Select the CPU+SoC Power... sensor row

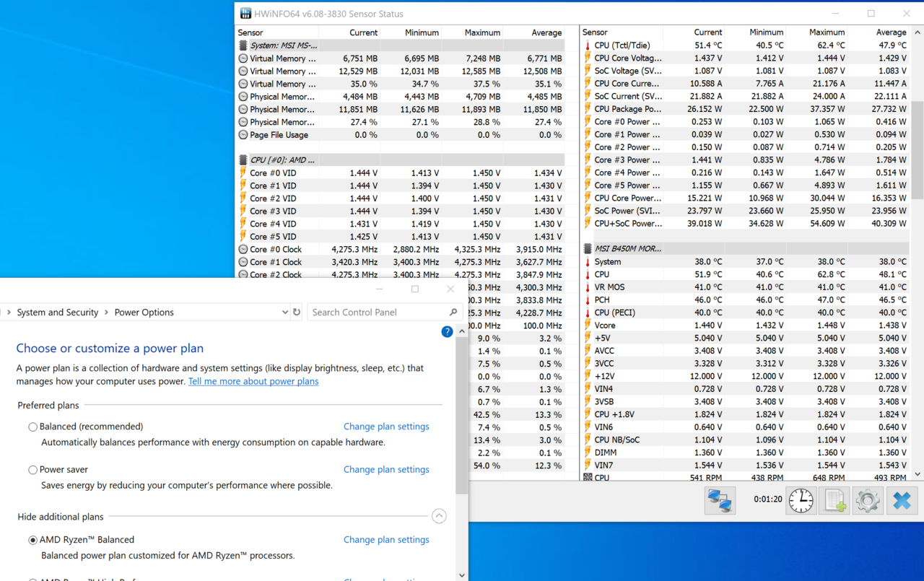[x=744, y=224]
